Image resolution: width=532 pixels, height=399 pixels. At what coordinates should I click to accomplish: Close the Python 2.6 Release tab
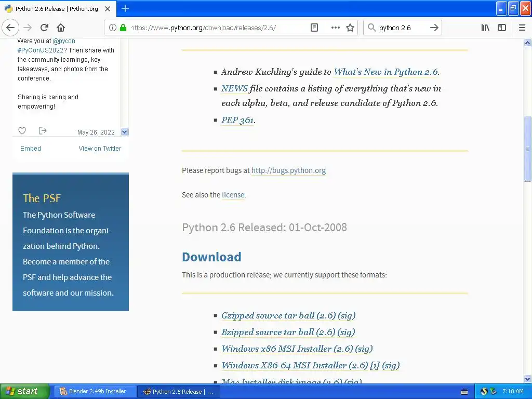(108, 9)
